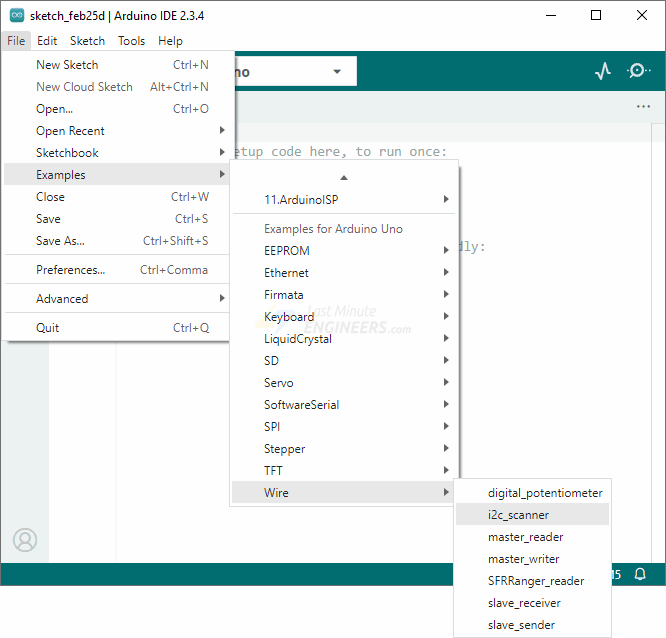The image size is (666, 638).
Task: Click the editor three-dots more icon
Action: click(x=643, y=107)
